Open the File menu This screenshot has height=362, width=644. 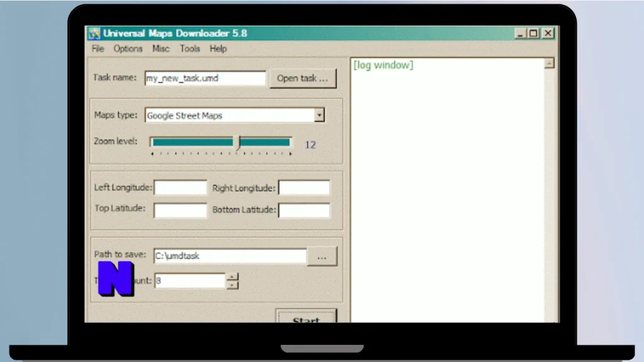pos(97,49)
